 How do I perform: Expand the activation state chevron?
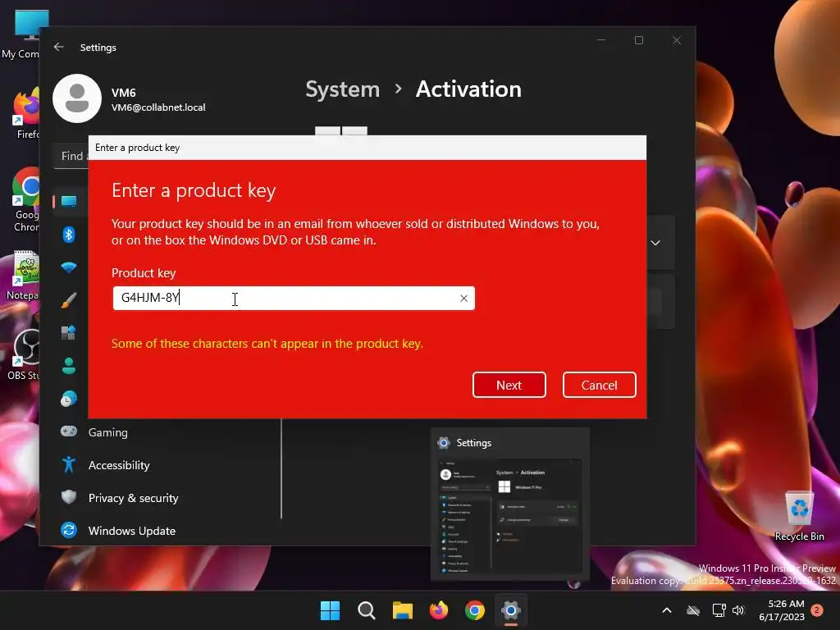(x=655, y=243)
